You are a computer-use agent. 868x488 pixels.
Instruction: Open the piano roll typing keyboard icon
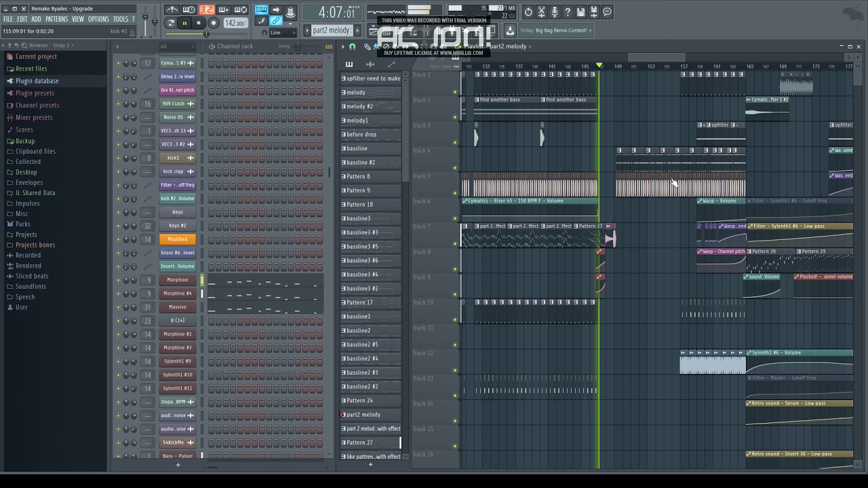coord(261,10)
